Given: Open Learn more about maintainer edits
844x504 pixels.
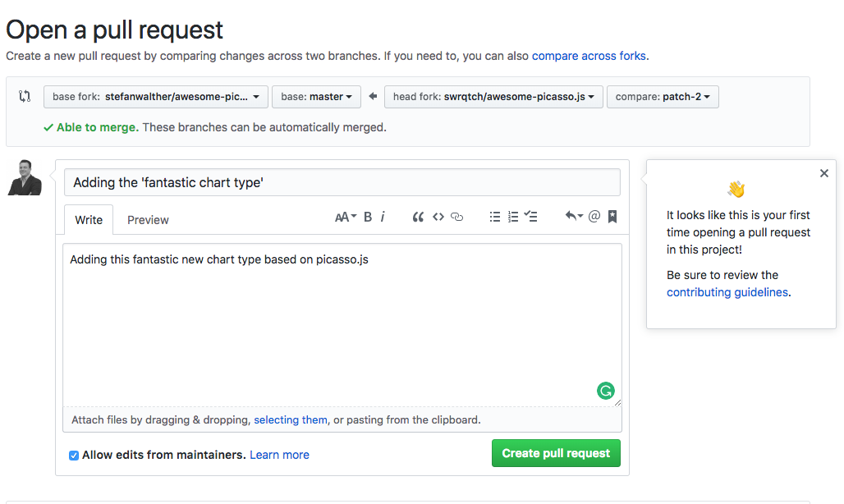Looking at the screenshot, I should tap(279, 455).
